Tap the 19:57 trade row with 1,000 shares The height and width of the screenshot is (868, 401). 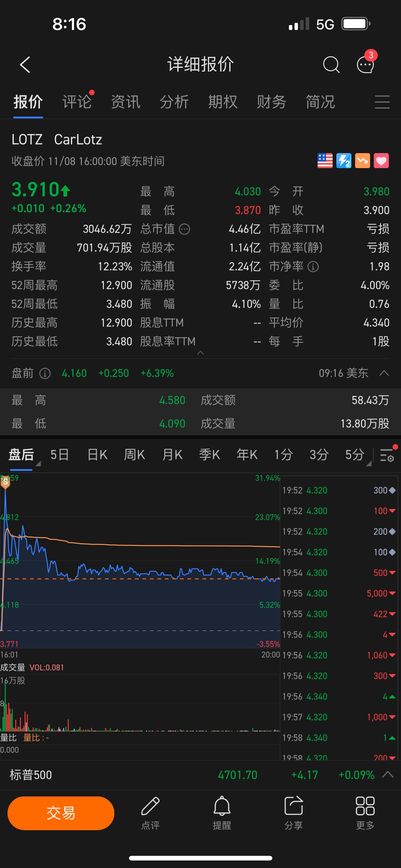click(339, 717)
